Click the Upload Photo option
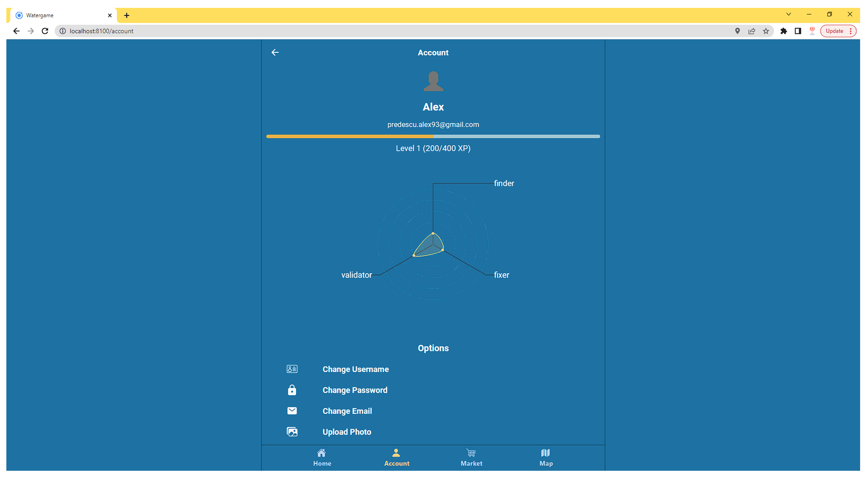Image resolution: width=868 pixels, height=478 pixels. coord(347,432)
